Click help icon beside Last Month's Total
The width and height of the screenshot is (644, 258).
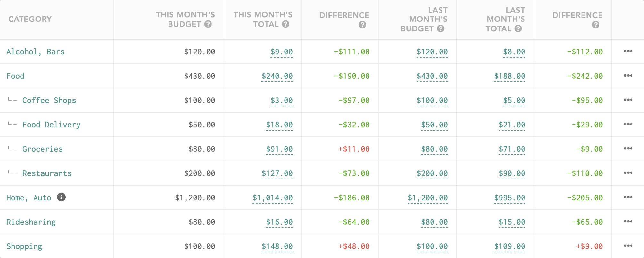tap(518, 29)
